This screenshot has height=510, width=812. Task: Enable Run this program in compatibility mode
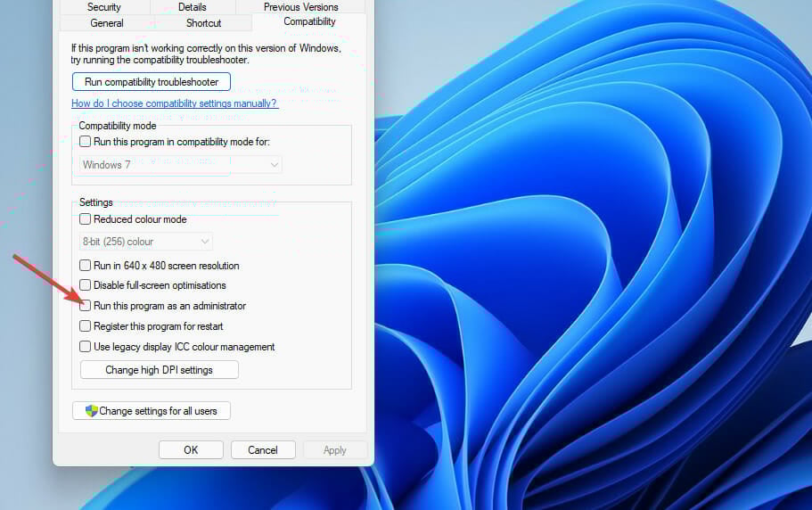click(85, 142)
